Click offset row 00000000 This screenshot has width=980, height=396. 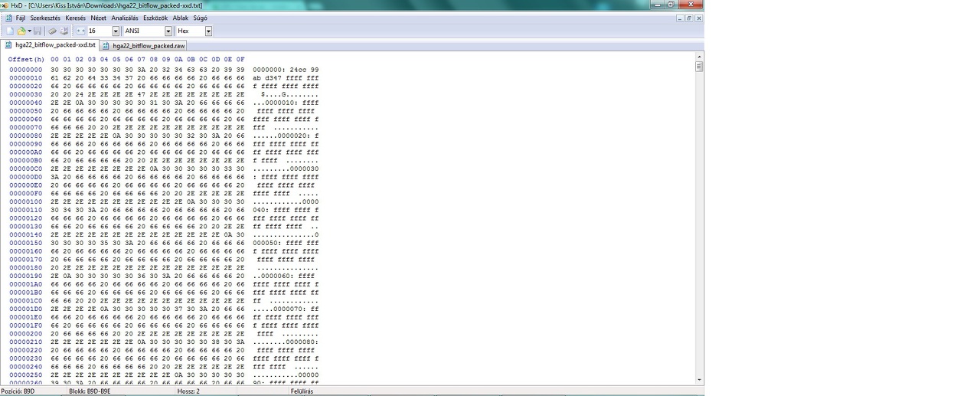(26, 70)
